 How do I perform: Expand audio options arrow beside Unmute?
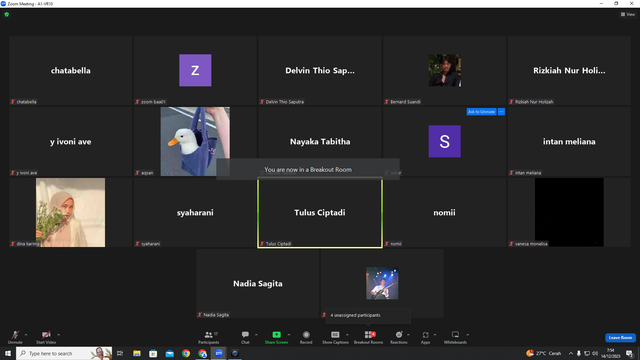coord(26,335)
